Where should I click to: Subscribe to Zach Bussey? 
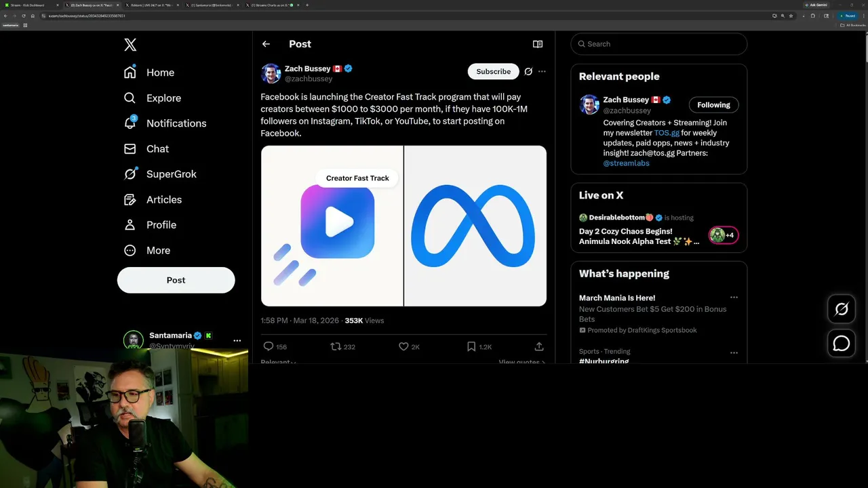(493, 71)
